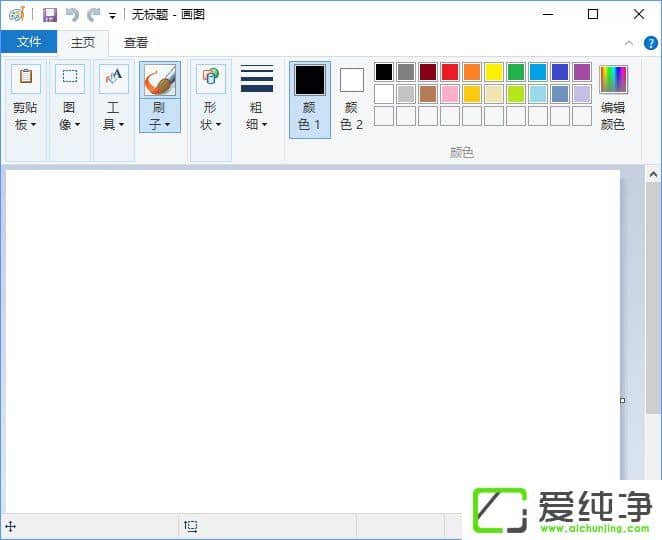
Task: Pick the blue-gray color swatch
Action: (559, 94)
